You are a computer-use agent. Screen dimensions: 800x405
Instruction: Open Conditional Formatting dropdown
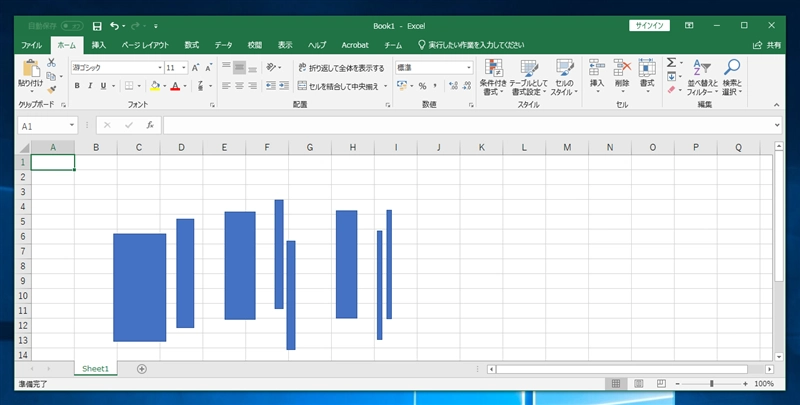pyautogui.click(x=493, y=78)
